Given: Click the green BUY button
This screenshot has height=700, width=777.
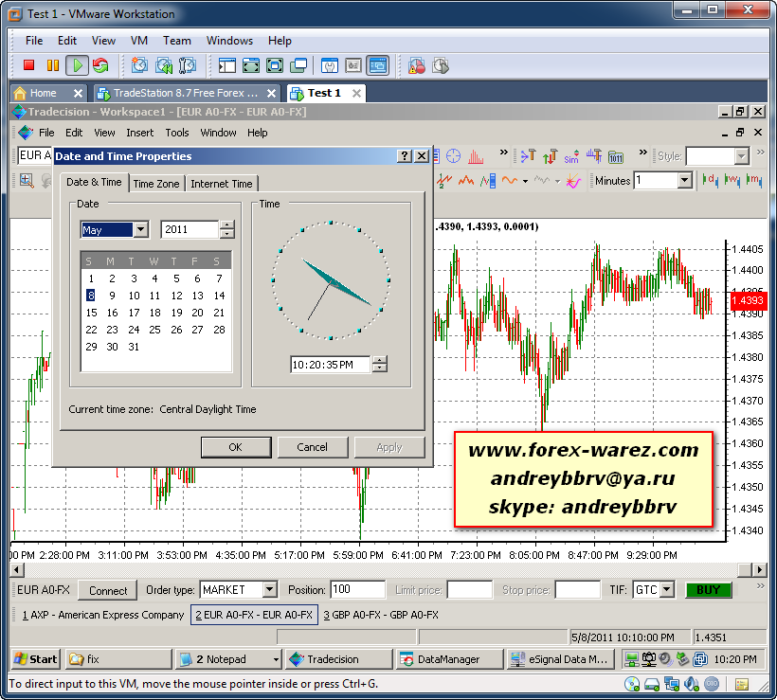Looking at the screenshot, I should (x=708, y=590).
